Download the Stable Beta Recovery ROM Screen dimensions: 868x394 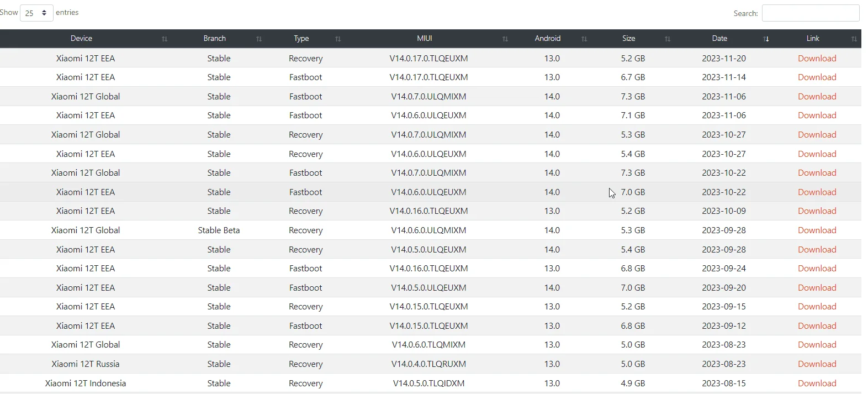click(x=817, y=230)
